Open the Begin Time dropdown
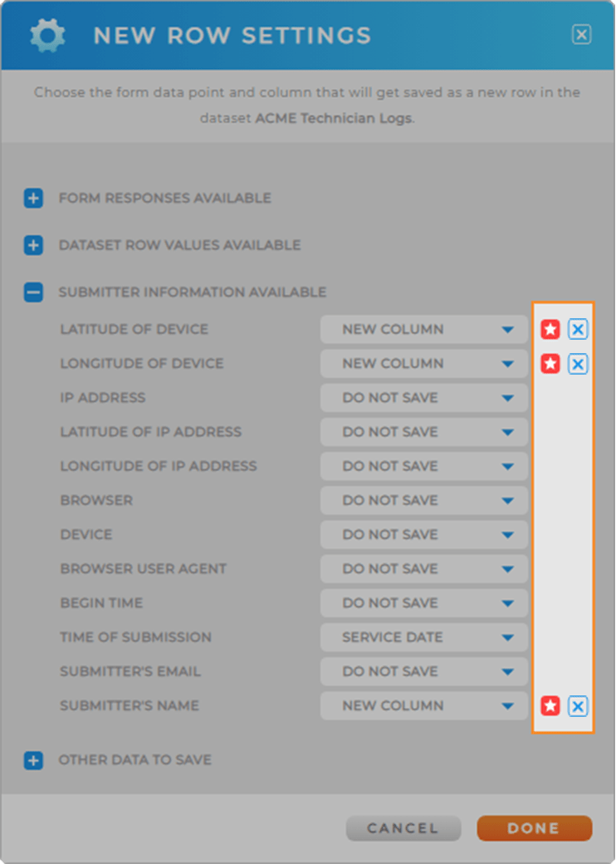 pyautogui.click(x=423, y=603)
